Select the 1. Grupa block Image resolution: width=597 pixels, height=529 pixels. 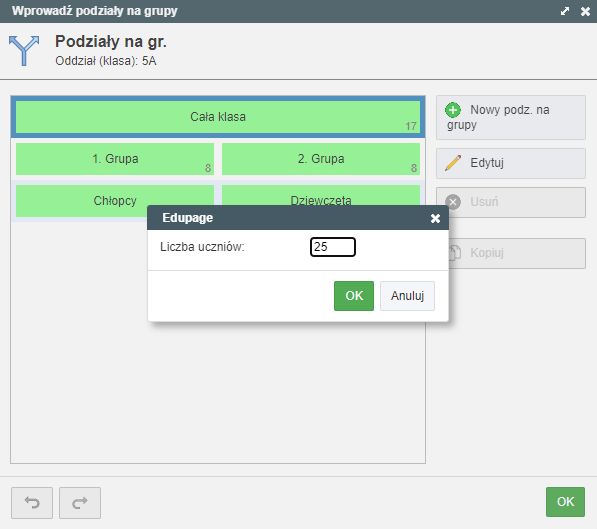pos(115,159)
